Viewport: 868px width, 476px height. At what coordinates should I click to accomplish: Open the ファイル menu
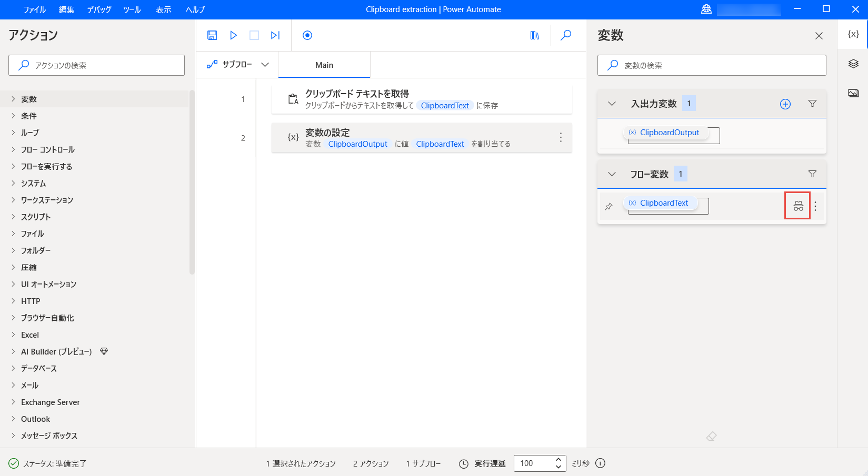coord(34,9)
